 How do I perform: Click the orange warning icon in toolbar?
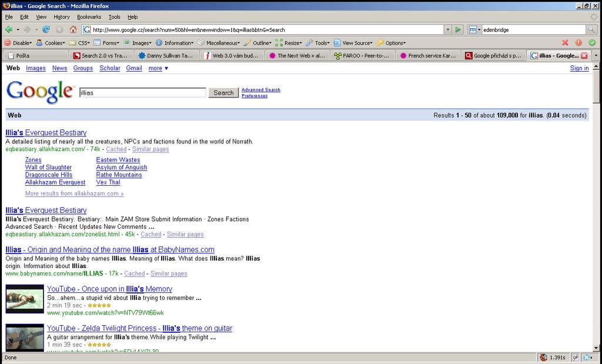(578, 42)
